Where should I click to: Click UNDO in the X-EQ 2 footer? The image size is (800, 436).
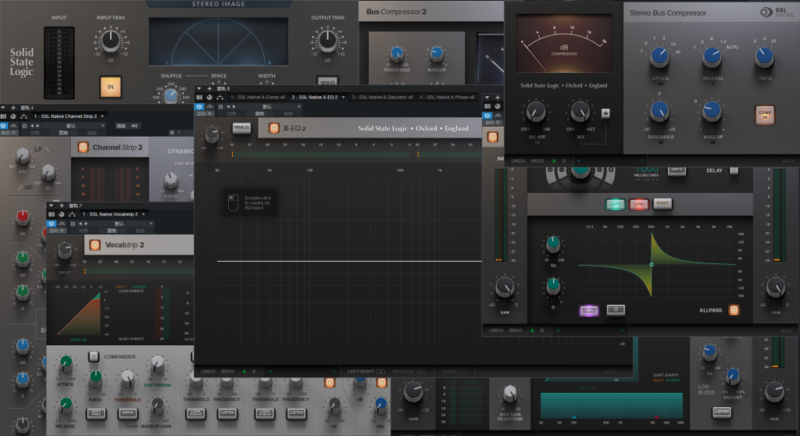[x=207, y=371]
